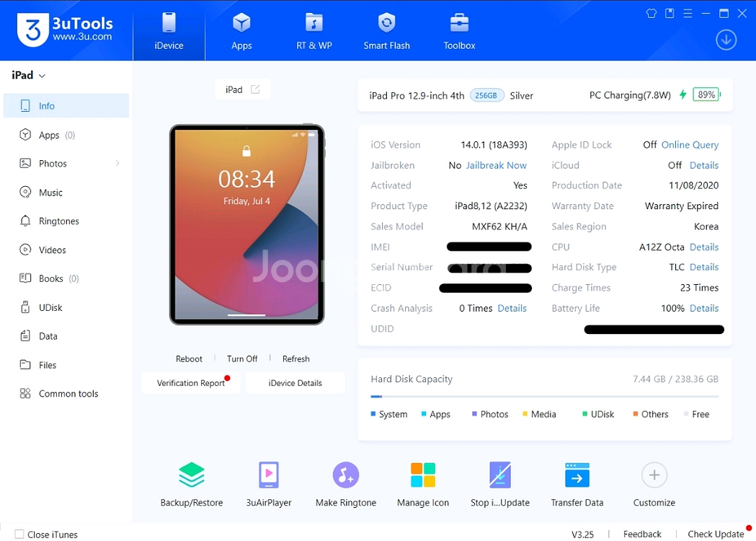Go to the Smart Flash tab
Image resolution: width=756 pixels, height=541 pixels.
pos(387,30)
